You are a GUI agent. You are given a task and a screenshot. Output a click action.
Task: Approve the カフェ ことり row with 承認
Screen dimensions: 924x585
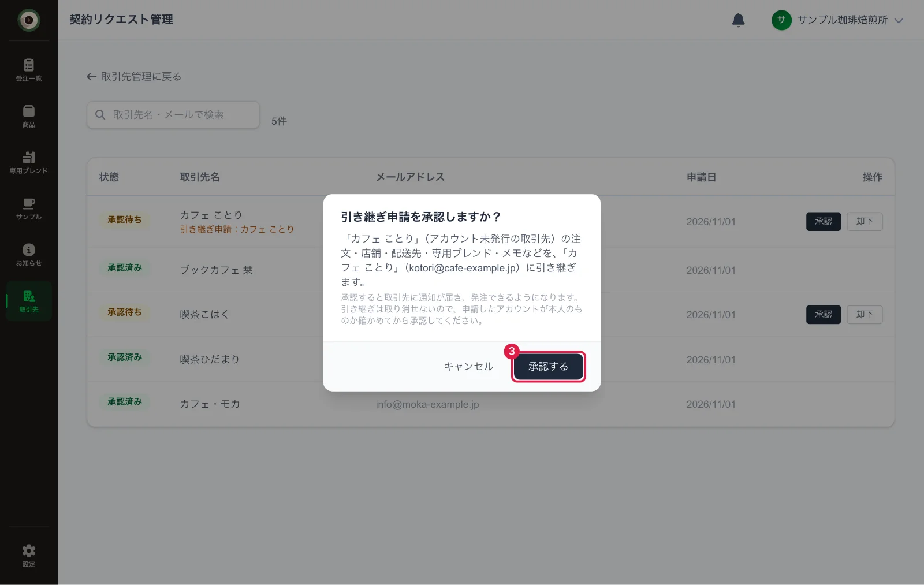[824, 222]
